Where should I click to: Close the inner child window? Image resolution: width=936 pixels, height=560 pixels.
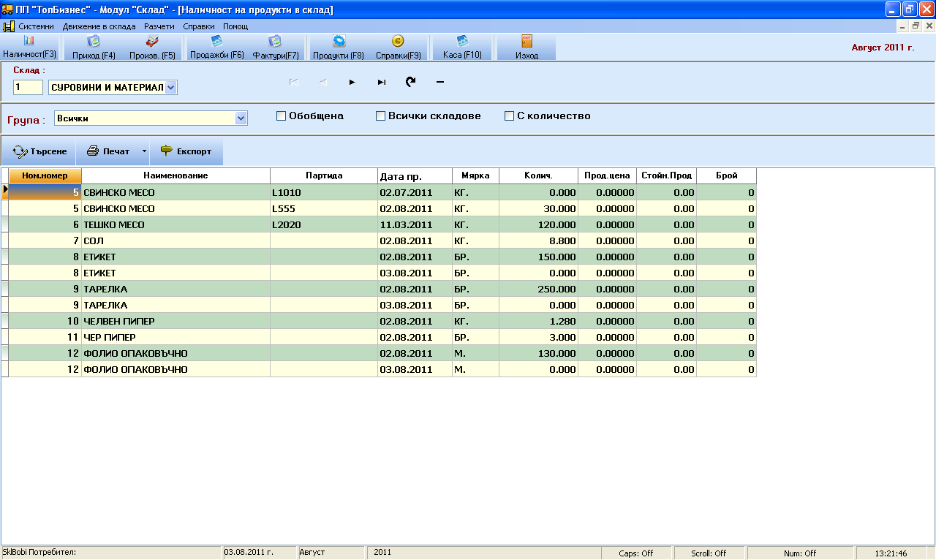click(x=929, y=26)
